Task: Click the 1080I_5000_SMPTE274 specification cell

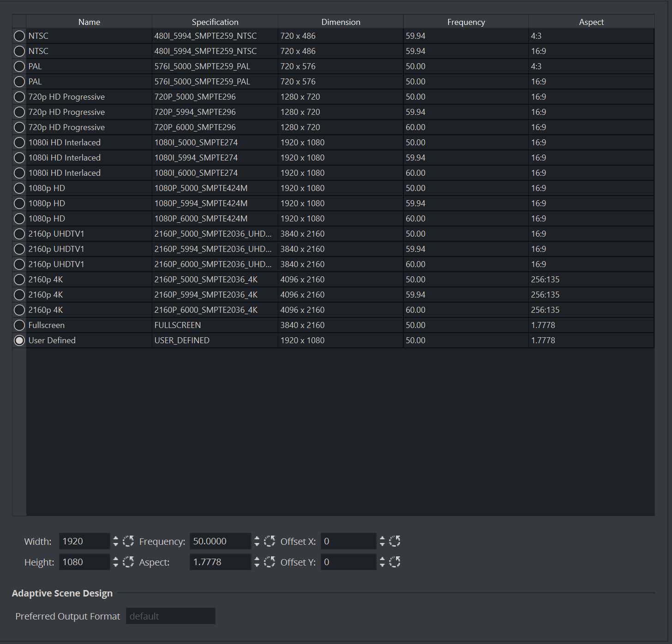Action: pyautogui.click(x=215, y=143)
